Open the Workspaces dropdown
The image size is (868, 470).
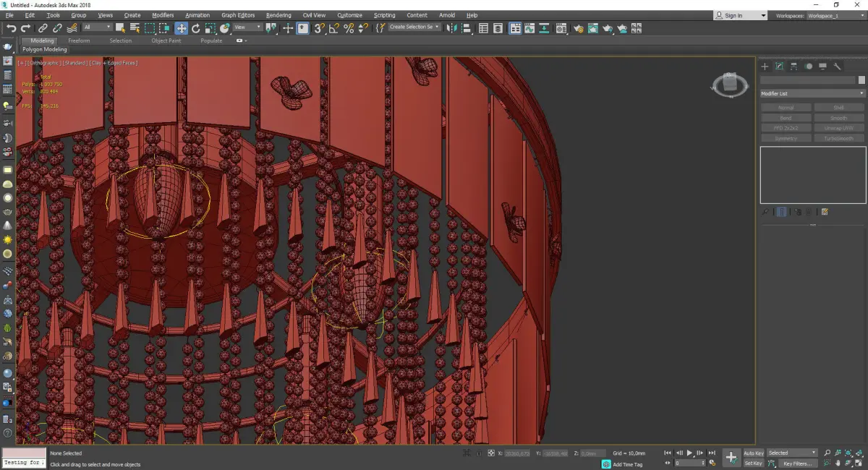click(x=835, y=15)
